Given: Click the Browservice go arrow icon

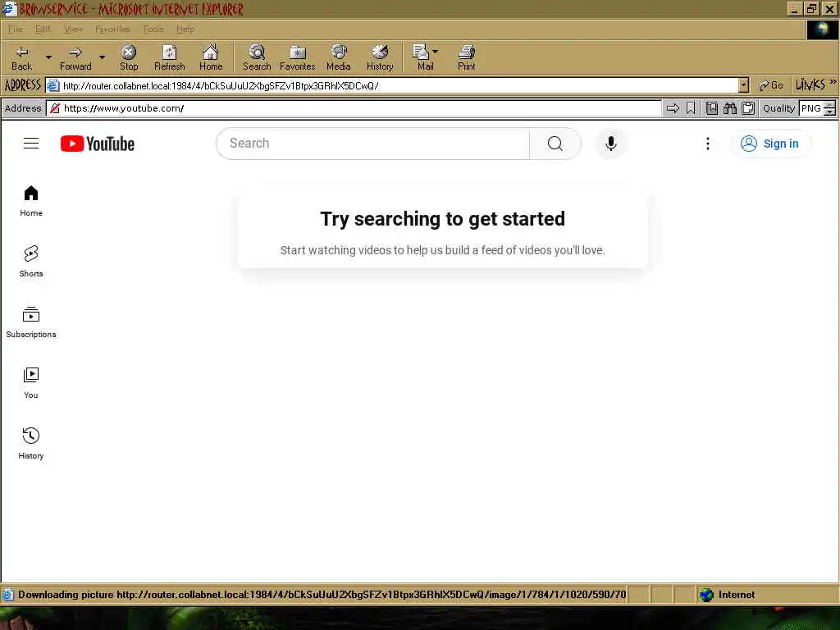Looking at the screenshot, I should click(x=673, y=108).
